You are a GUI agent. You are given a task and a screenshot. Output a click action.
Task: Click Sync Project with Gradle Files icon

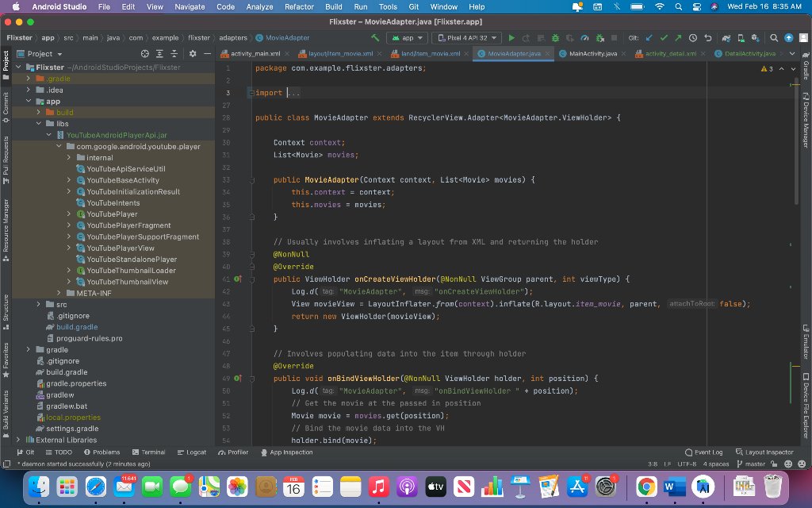[726, 38]
